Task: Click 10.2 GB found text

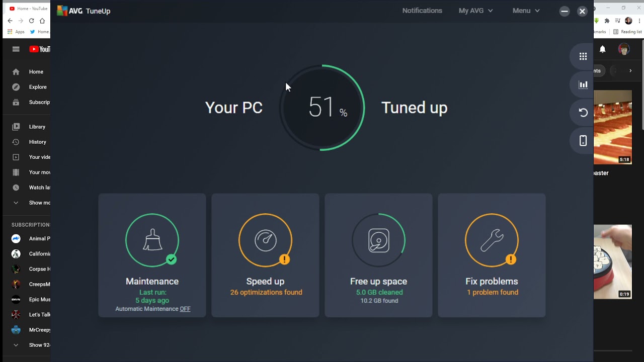Action: (379, 301)
